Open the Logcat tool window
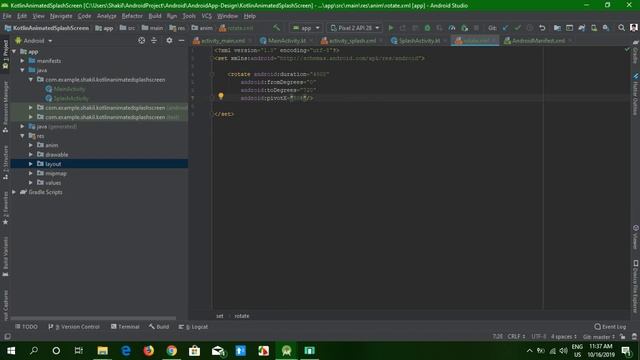640x360 pixels. click(193, 327)
